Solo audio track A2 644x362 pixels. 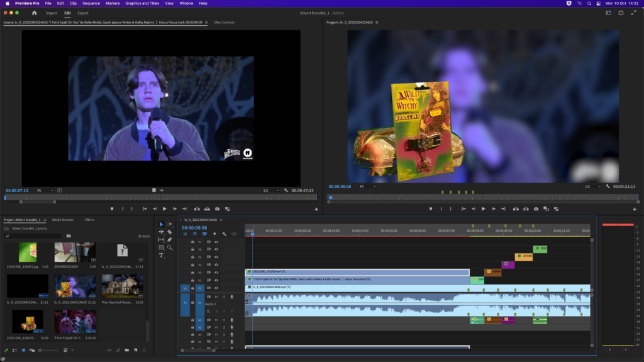[225, 320]
